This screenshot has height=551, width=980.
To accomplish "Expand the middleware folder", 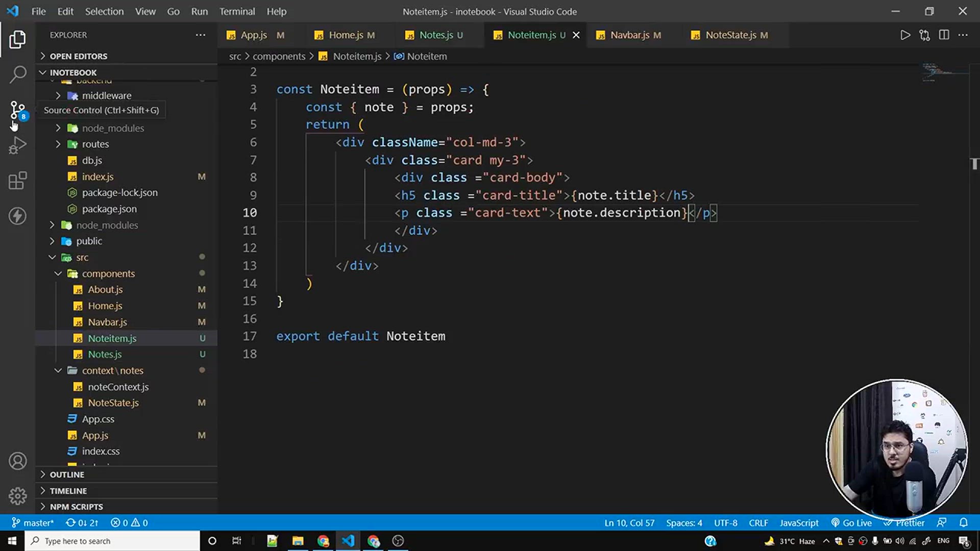I will point(126,95).
